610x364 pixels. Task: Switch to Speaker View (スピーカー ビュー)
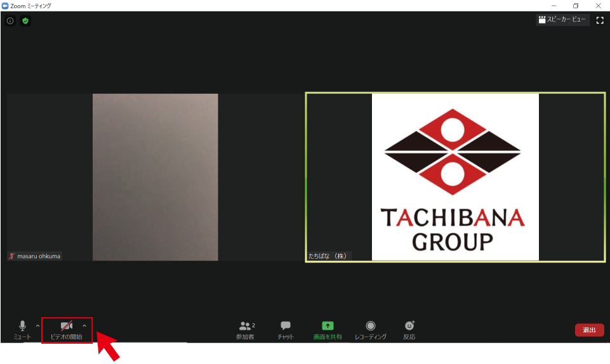click(x=562, y=20)
